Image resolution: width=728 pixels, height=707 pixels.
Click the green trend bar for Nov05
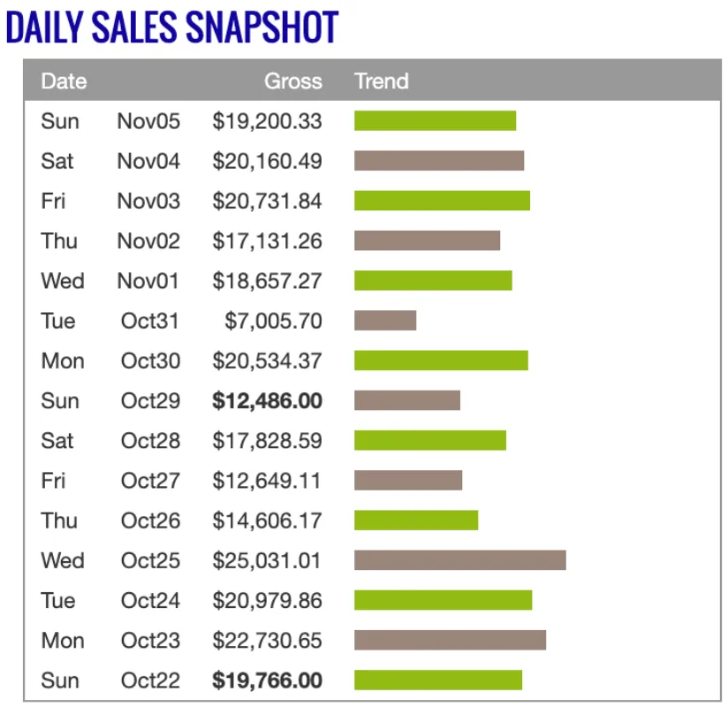[435, 121]
